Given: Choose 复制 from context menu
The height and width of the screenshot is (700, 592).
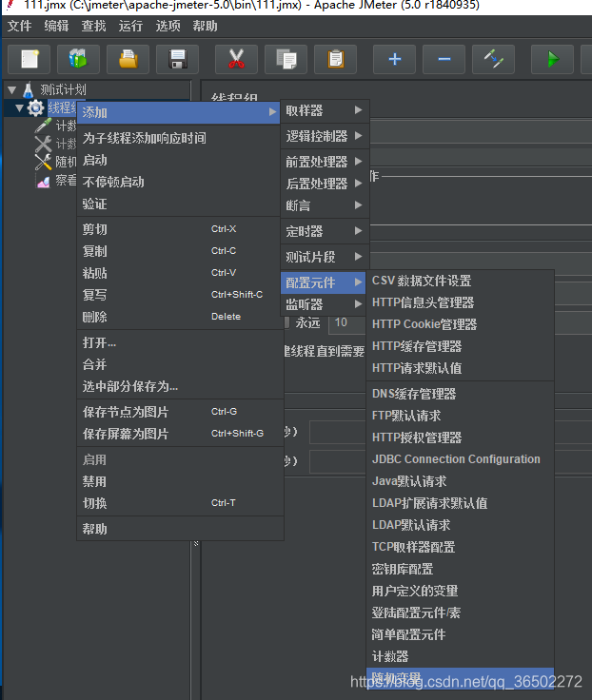Looking at the screenshot, I should [x=180, y=251].
